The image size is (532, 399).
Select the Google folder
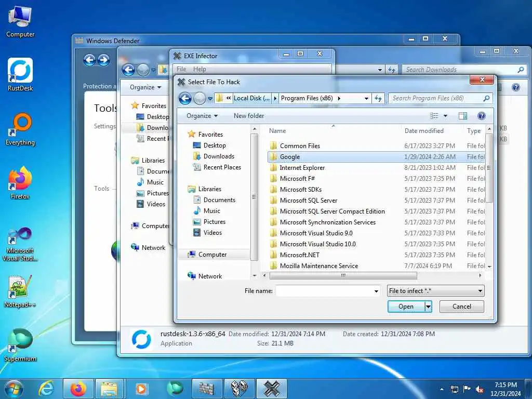click(x=377, y=157)
